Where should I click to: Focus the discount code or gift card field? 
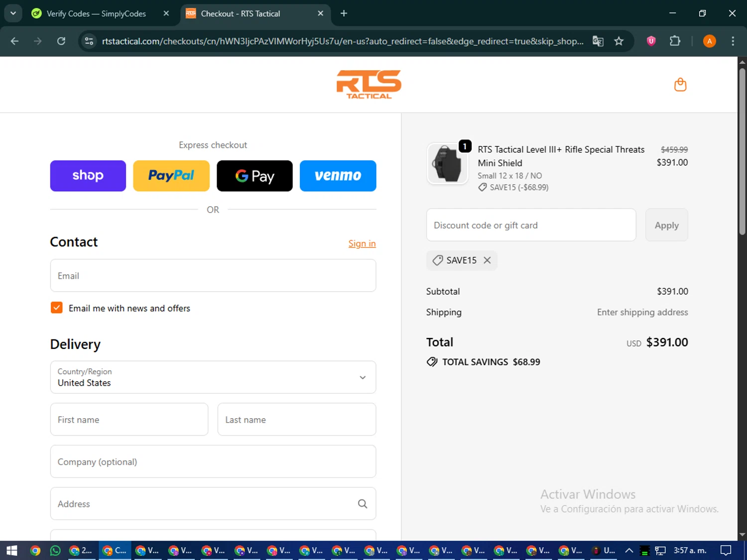[531, 225]
